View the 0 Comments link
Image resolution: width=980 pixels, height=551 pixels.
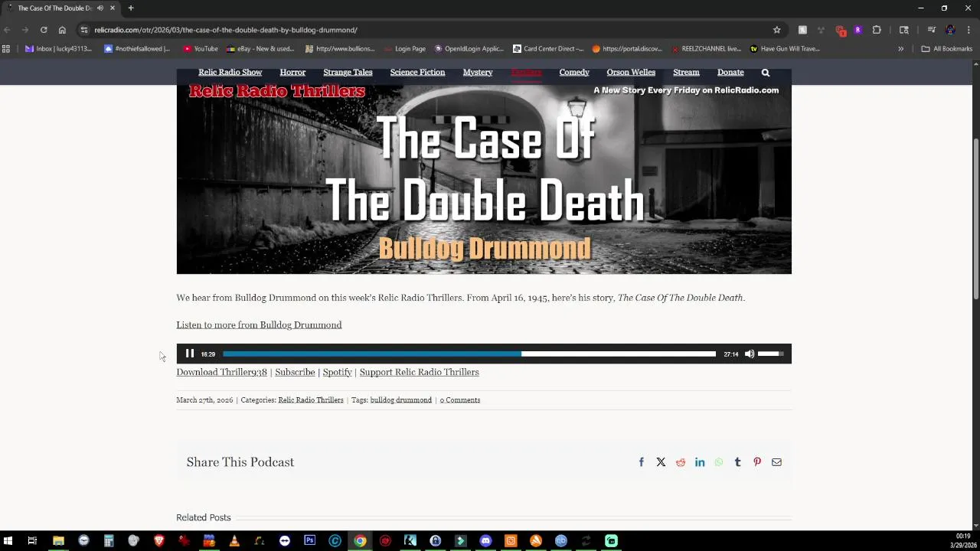[460, 400]
